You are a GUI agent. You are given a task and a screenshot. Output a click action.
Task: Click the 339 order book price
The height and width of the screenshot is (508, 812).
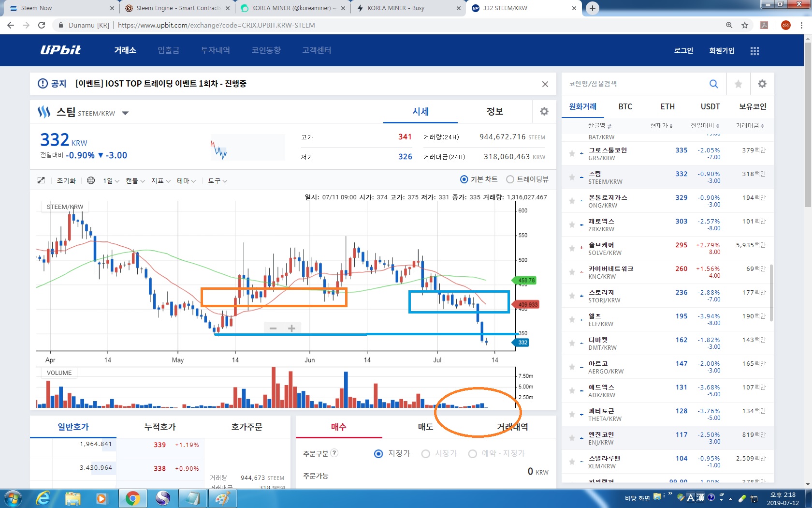coord(159,445)
